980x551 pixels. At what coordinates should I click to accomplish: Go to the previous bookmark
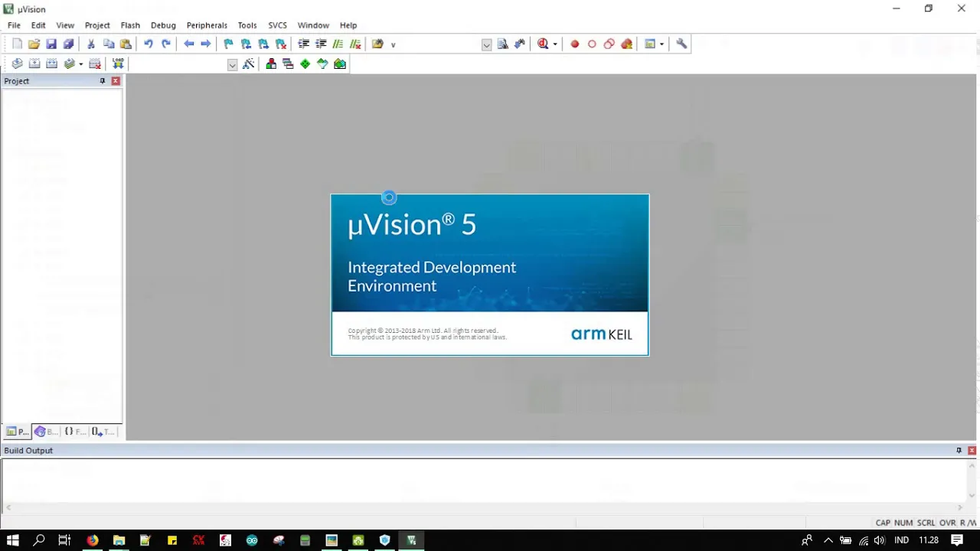(x=246, y=44)
